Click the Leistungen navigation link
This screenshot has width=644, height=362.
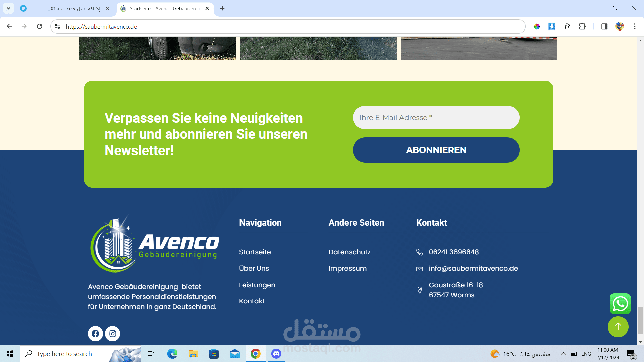point(257,285)
